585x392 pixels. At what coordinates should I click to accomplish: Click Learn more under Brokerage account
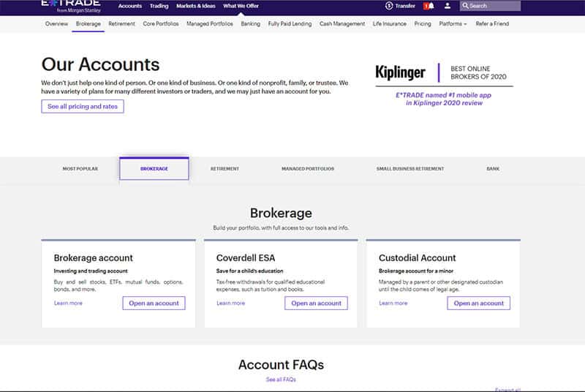(x=68, y=304)
